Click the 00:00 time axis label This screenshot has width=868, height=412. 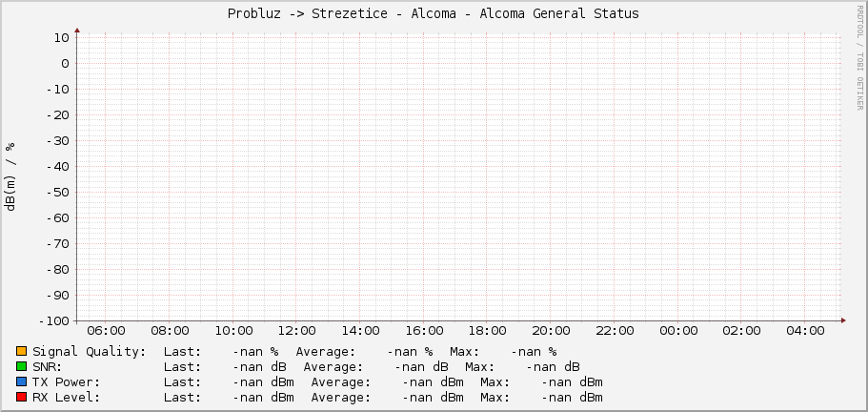(x=678, y=331)
